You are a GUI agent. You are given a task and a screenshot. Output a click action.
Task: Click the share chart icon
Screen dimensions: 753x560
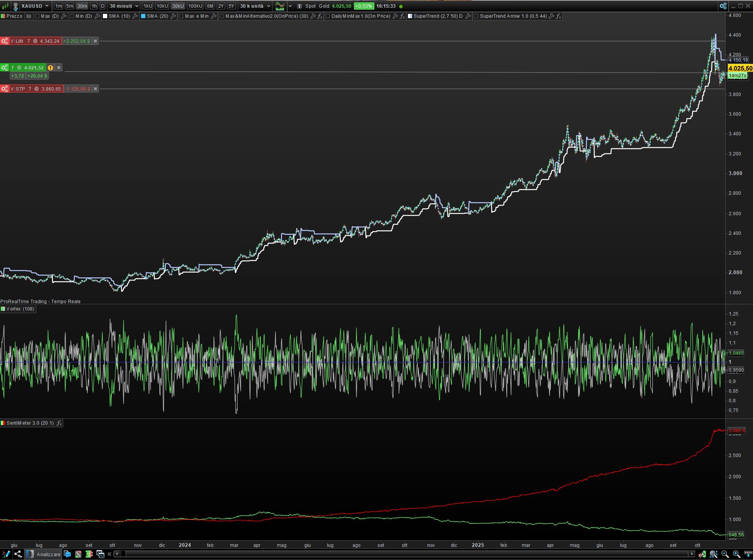[x=18, y=554]
